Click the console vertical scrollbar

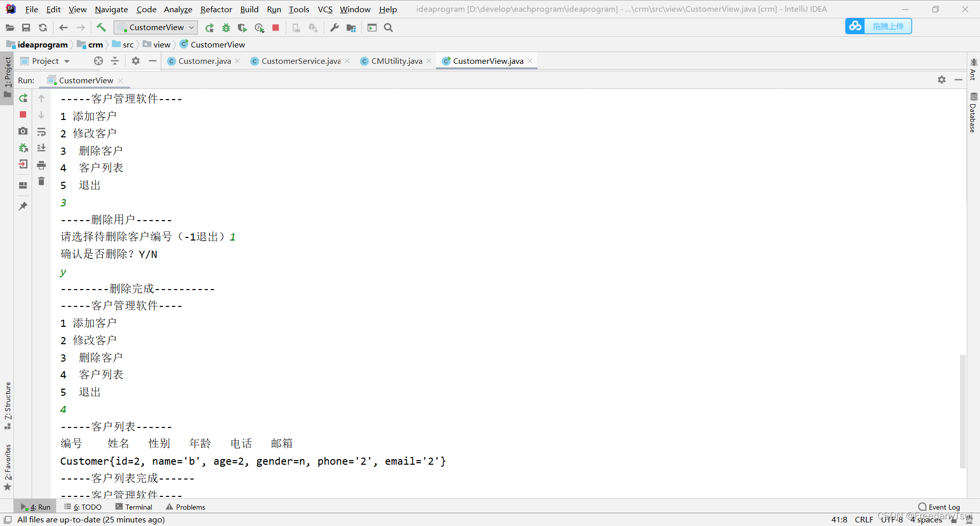963,411
